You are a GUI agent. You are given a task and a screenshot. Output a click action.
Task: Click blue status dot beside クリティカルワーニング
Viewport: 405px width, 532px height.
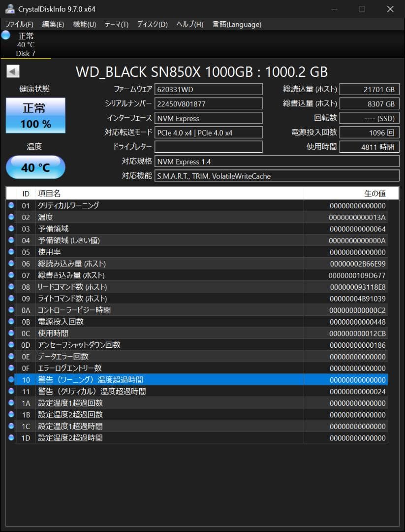(x=11, y=205)
